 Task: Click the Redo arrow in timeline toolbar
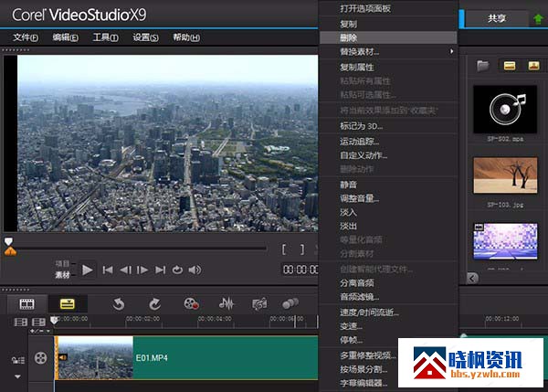(155, 304)
